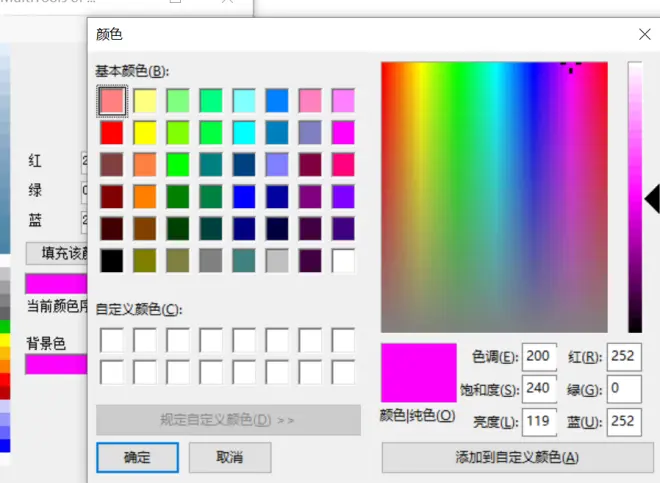Select the light yellow swatch in top row
The height and width of the screenshot is (483, 660).
145,101
